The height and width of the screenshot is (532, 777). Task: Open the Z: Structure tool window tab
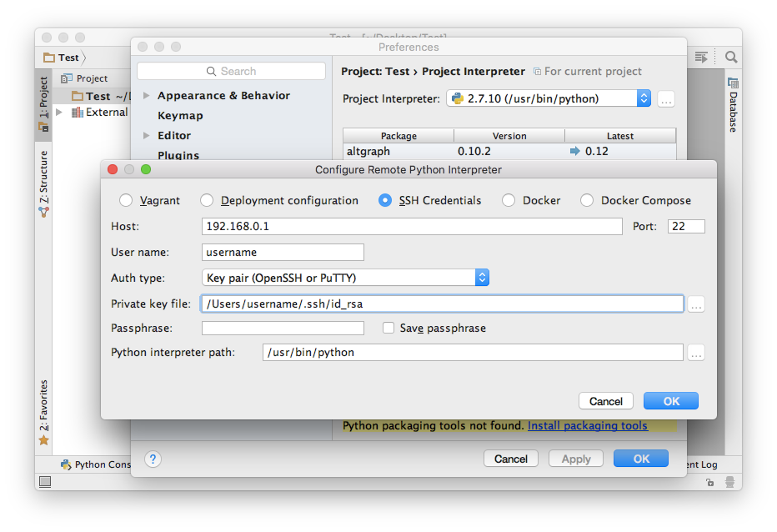tap(43, 183)
